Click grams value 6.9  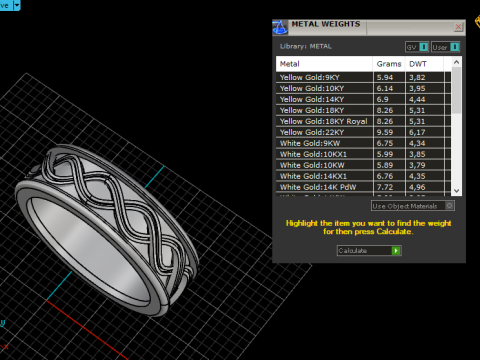(x=383, y=99)
